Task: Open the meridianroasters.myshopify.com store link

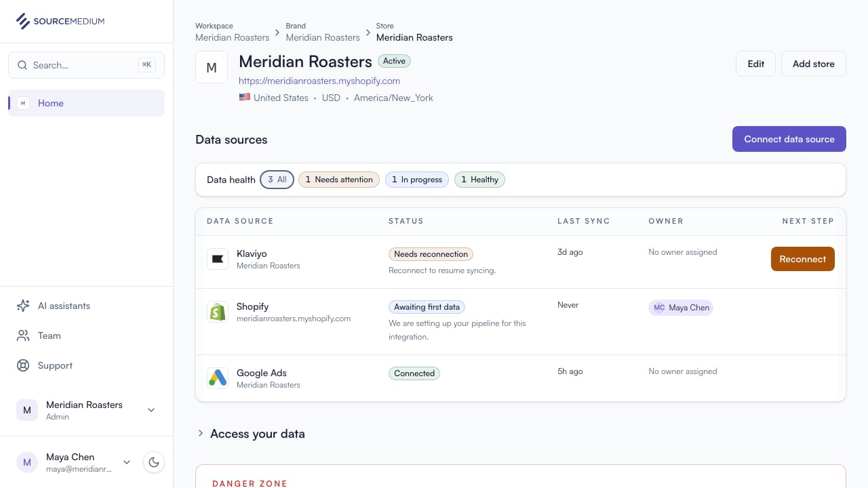Action: pyautogui.click(x=319, y=81)
